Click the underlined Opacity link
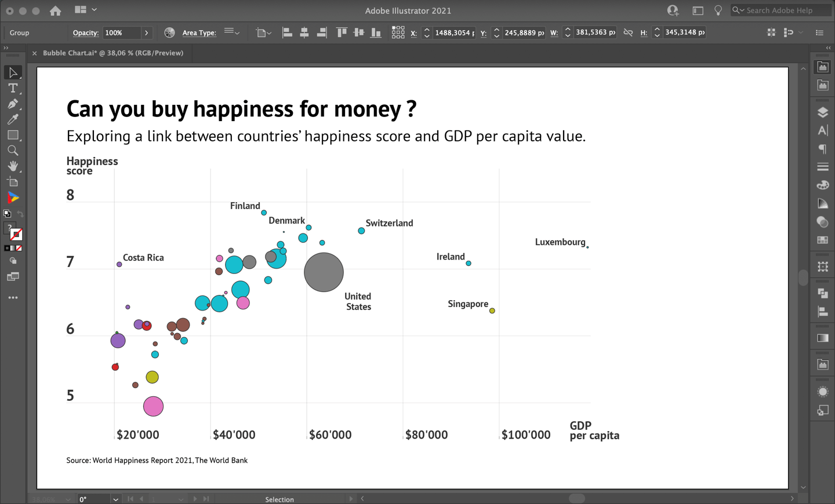This screenshot has height=504, width=835. coord(85,33)
